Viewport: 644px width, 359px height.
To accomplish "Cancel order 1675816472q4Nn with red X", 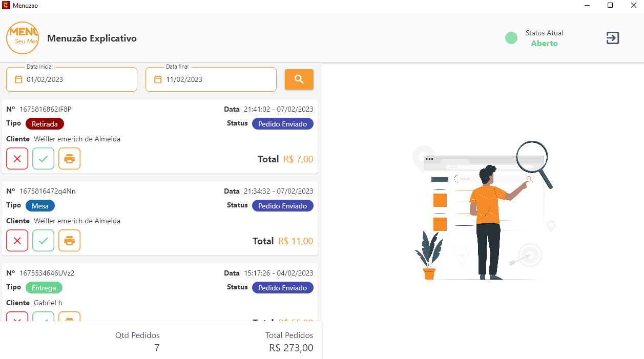I will coord(17,241).
